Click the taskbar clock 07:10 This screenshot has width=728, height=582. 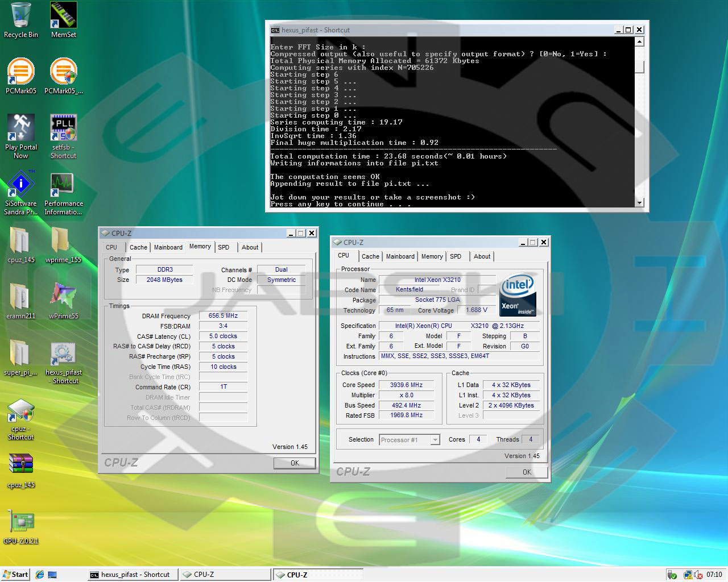(x=714, y=575)
